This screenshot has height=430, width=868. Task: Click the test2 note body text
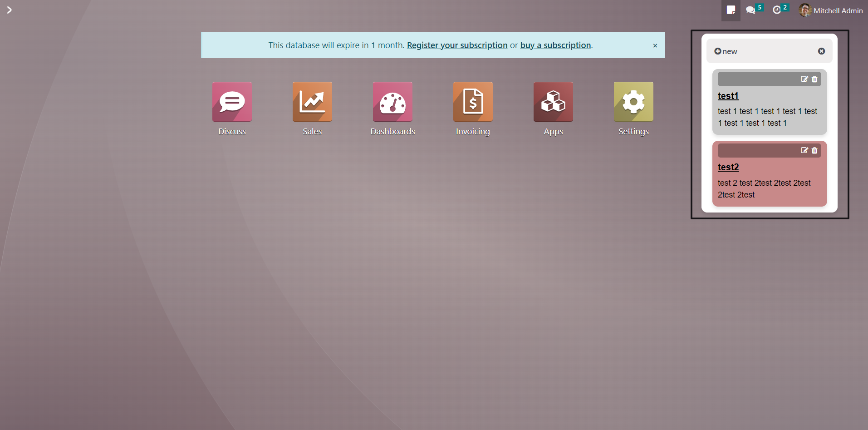tap(764, 189)
